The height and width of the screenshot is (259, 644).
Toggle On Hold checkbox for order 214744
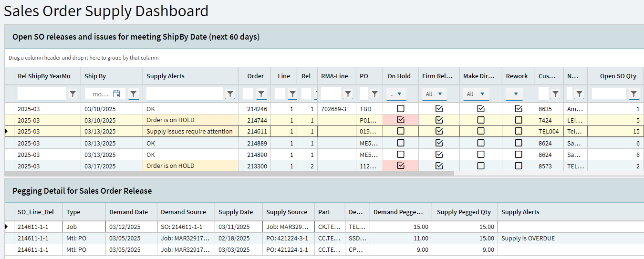(401, 120)
